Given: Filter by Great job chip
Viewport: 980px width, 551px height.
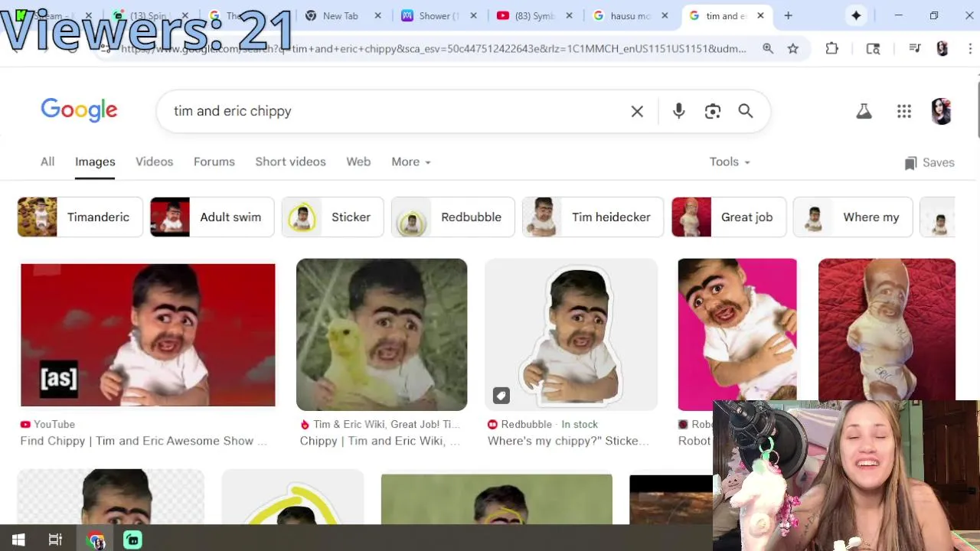Looking at the screenshot, I should [728, 217].
